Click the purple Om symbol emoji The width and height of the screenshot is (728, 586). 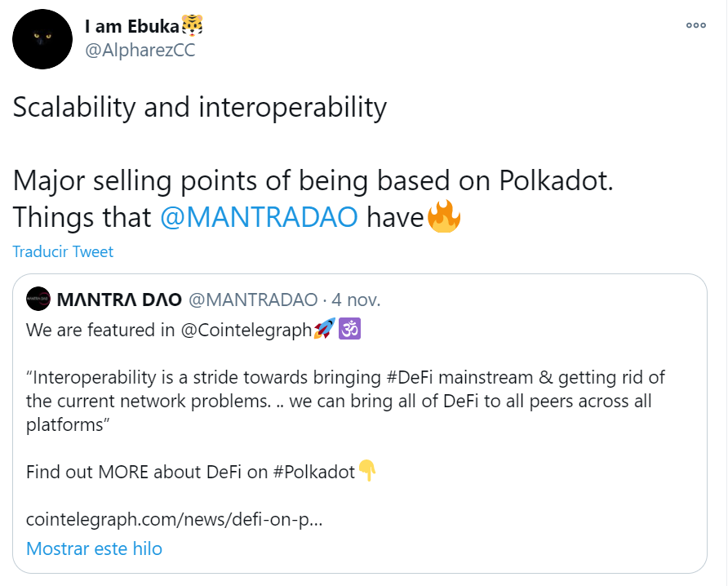tap(349, 330)
